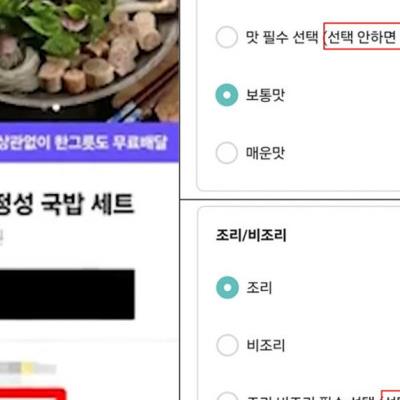Click the blurred rating under black box
The image size is (400, 400).
tap(28, 368)
